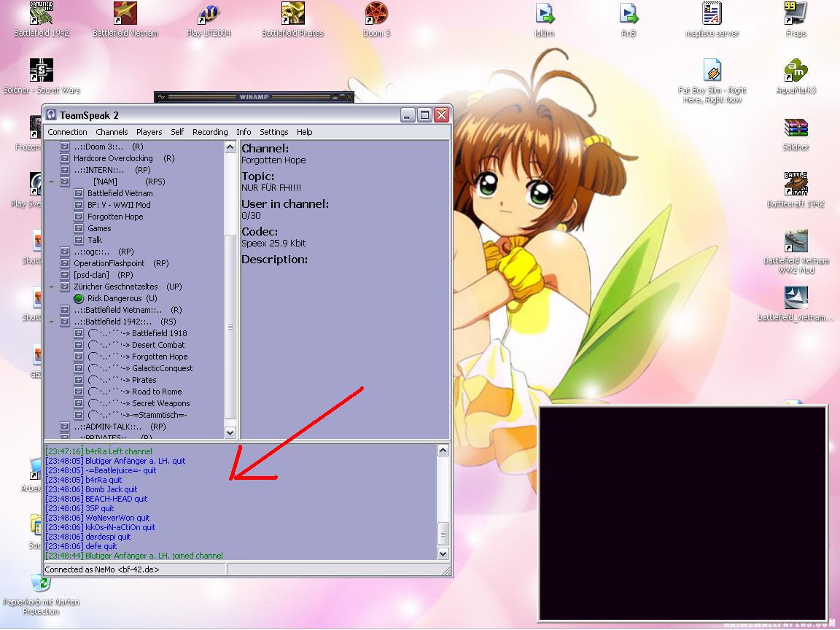Image resolution: width=840 pixels, height=630 pixels.
Task: Click the Rick Dangerous green player icon
Action: 79,298
